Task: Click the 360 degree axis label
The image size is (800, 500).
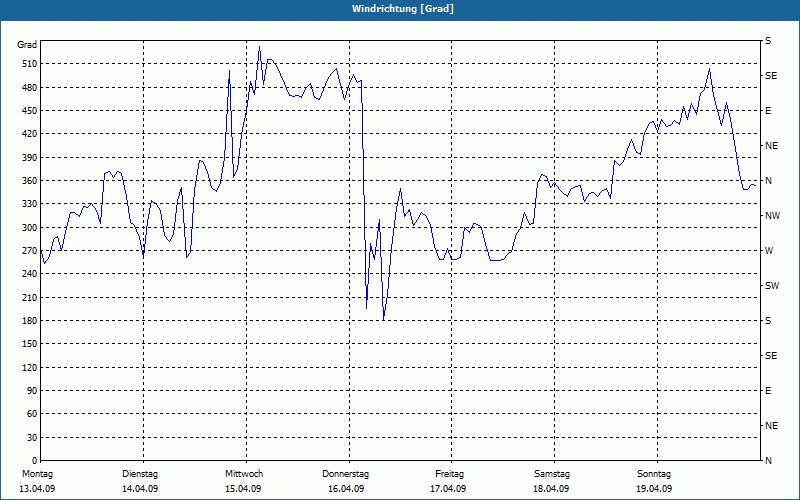Action: click(30, 181)
